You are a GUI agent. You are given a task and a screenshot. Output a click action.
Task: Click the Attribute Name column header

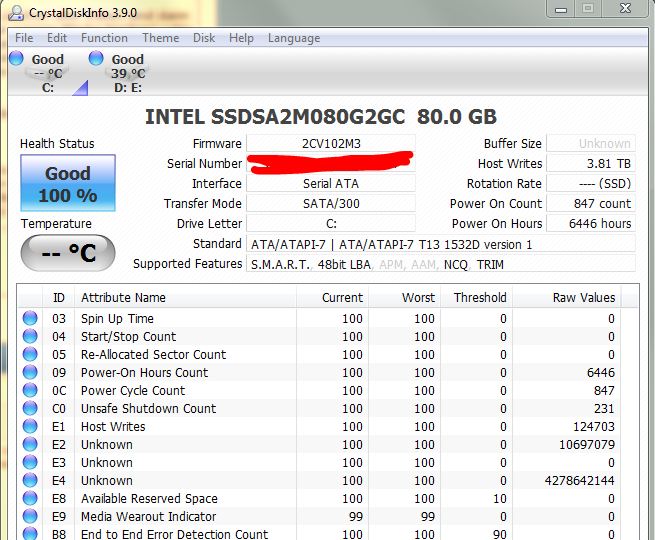(185, 297)
